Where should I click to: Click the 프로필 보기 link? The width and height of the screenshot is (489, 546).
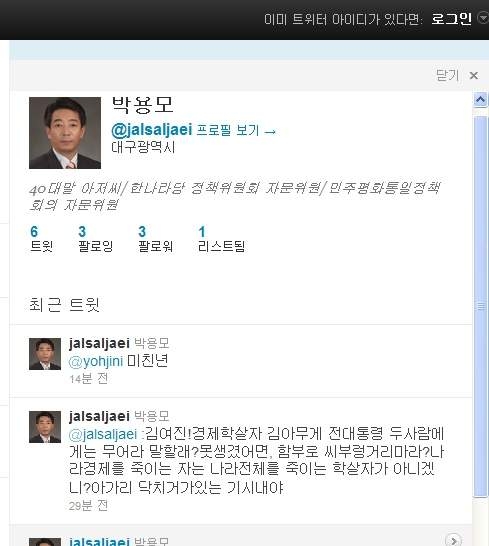(236, 131)
